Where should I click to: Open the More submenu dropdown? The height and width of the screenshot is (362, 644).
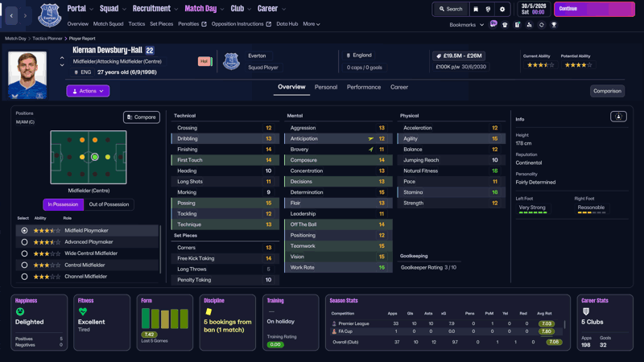click(312, 24)
